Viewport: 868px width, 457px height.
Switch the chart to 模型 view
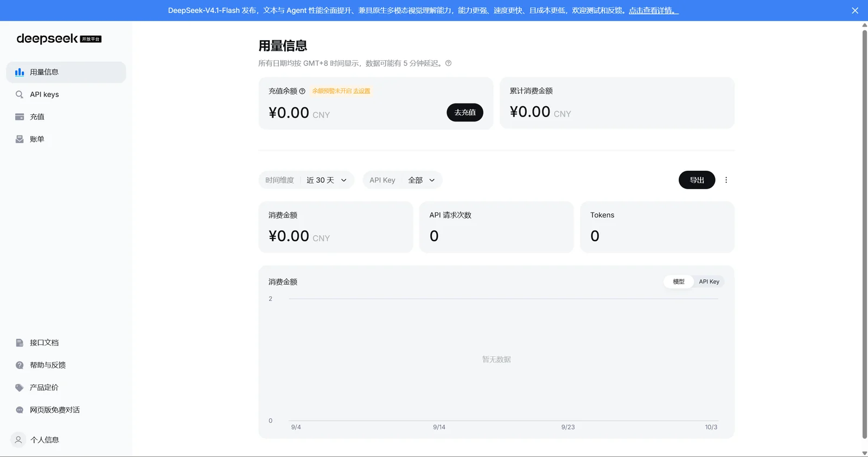pyautogui.click(x=679, y=282)
